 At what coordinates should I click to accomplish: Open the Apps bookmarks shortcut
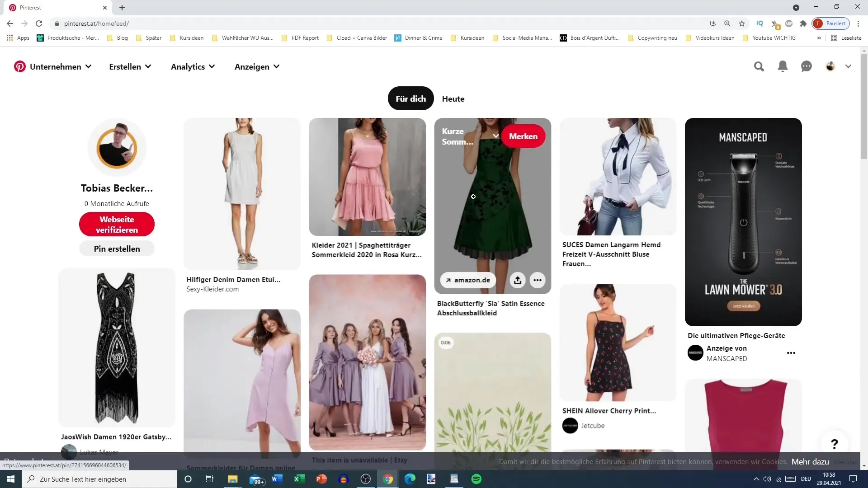click(18, 38)
